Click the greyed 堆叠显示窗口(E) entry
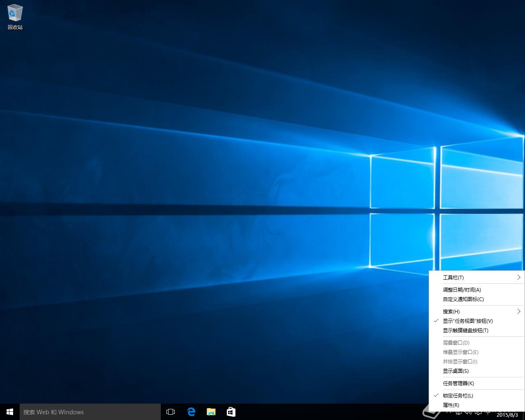 477,352
